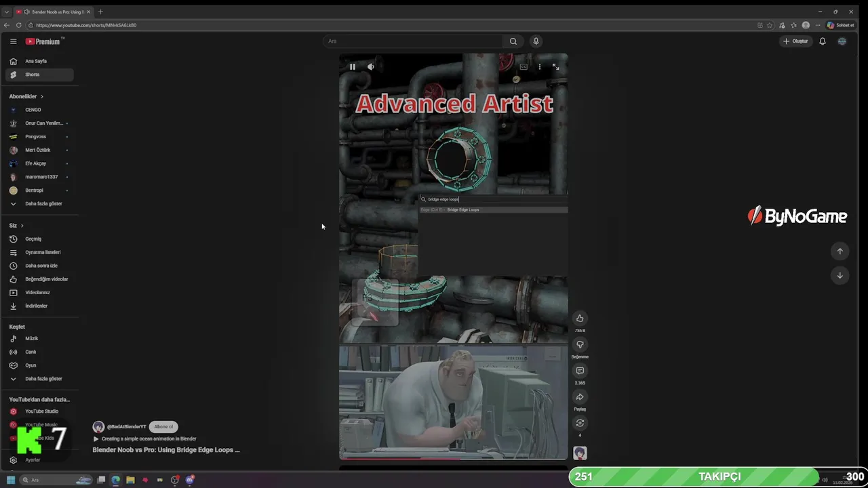Start voice search with microphone icon
Viewport: 868px width, 488px height.
536,41
